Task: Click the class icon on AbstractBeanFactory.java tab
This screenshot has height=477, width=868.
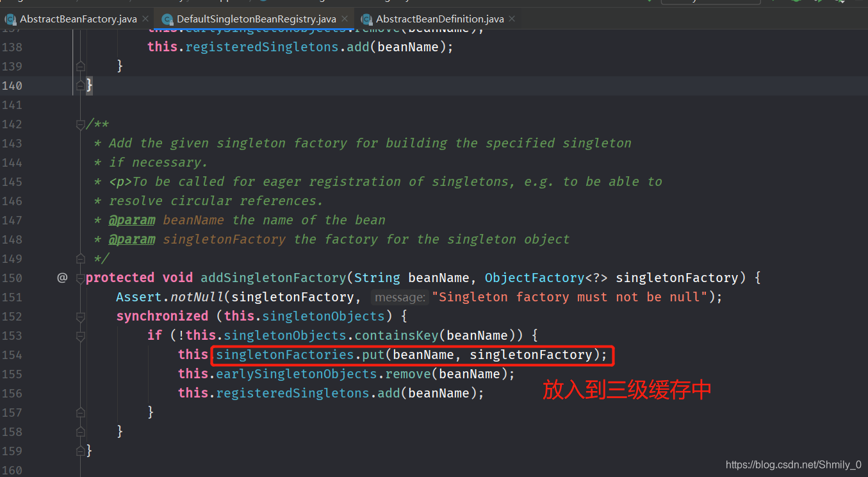Action: pos(10,19)
